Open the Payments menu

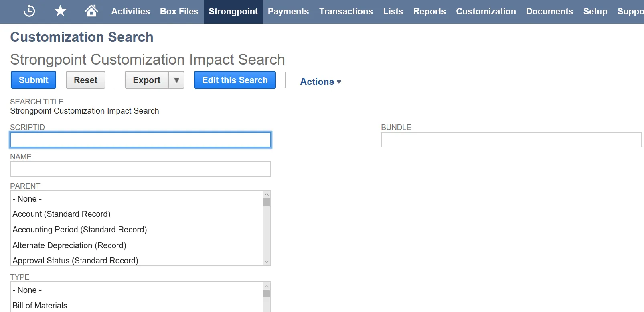click(288, 12)
